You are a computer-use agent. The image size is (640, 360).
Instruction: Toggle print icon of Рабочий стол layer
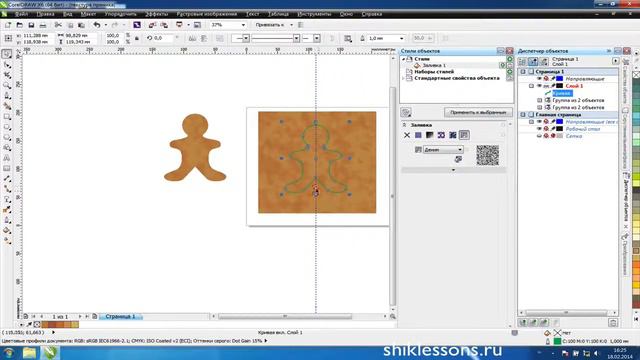click(x=546, y=129)
